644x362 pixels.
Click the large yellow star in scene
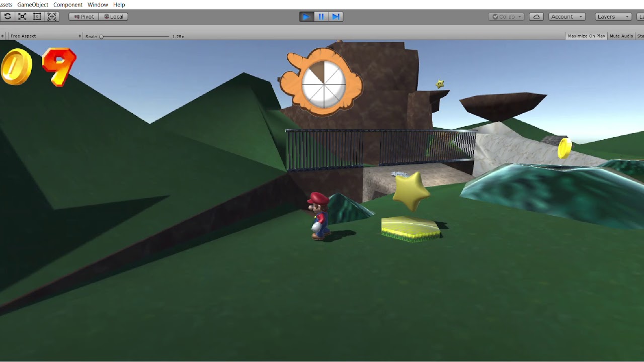(411, 190)
